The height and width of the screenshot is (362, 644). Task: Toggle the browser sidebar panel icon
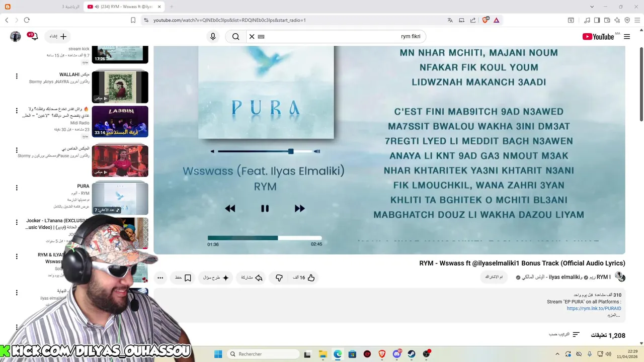pos(597,20)
